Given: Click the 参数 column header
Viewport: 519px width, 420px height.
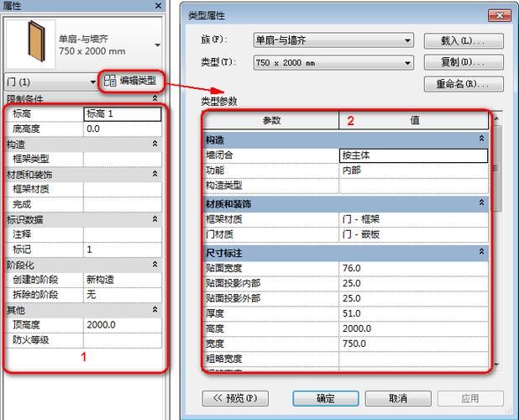Looking at the screenshot, I should coord(271,120).
